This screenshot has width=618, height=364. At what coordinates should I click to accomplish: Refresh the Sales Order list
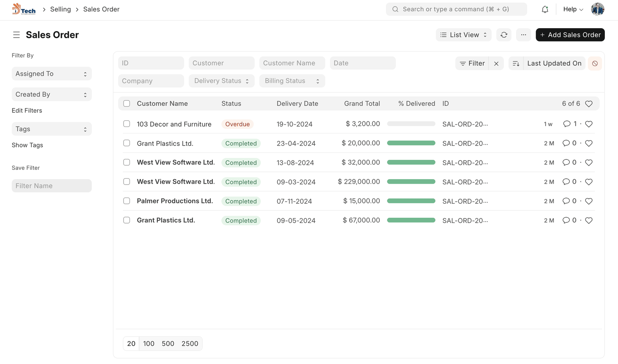click(504, 35)
